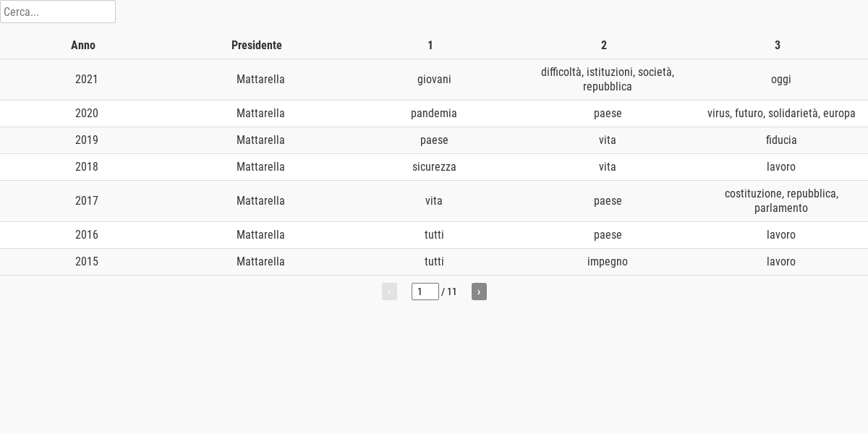The image size is (868, 434).
Task: Select the oggi cell in 2021 row
Action: tap(781, 80)
